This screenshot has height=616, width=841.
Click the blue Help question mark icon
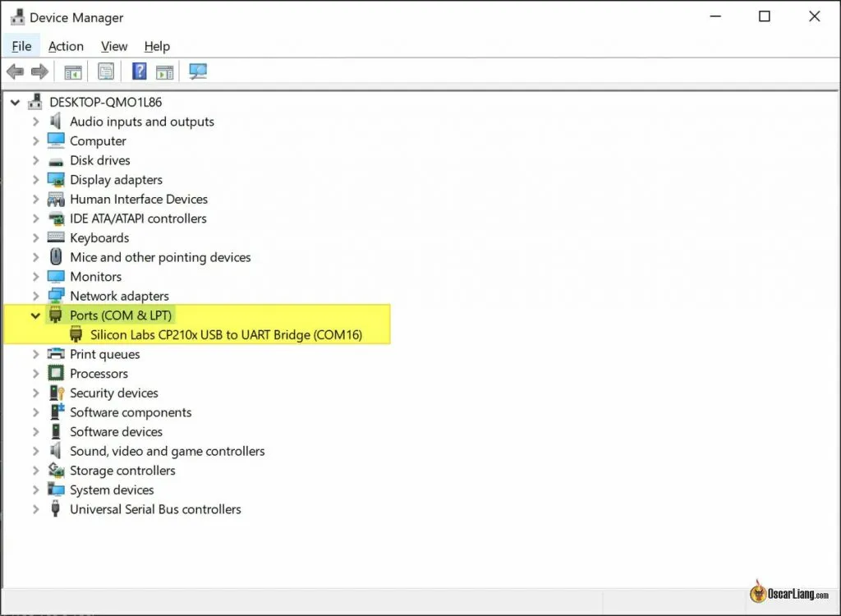(x=139, y=71)
